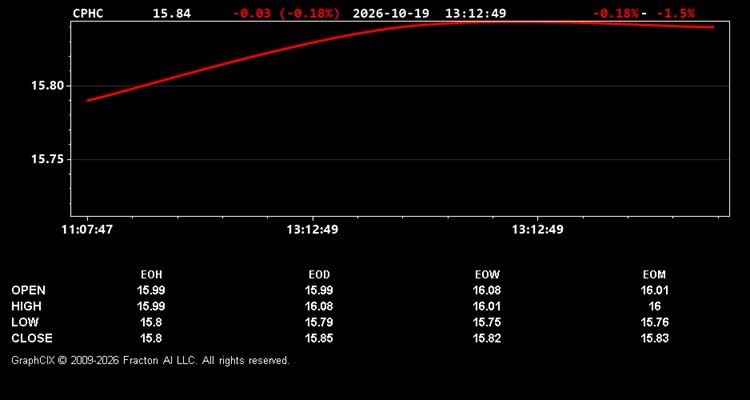
Task: Click the CPHC ticker symbol
Action: tap(88, 13)
